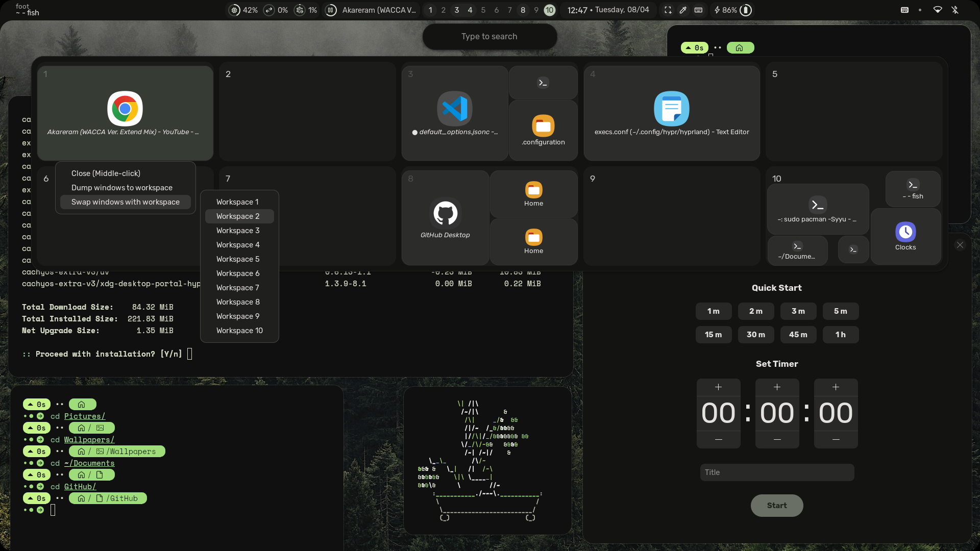Image resolution: width=980 pixels, height=551 pixels.
Task: Click the CPU usage indicator showing 42%
Action: click(x=243, y=10)
